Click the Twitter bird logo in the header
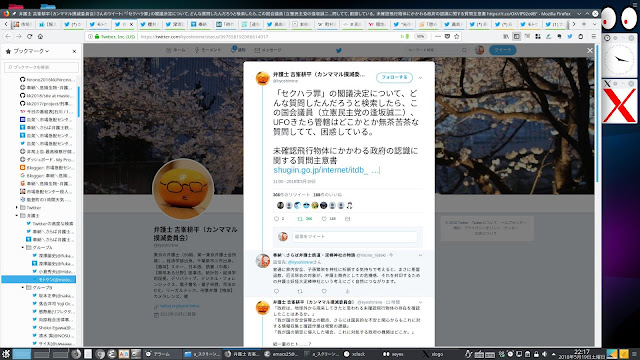The width and height of the screenshot is (640, 360). 339,51
